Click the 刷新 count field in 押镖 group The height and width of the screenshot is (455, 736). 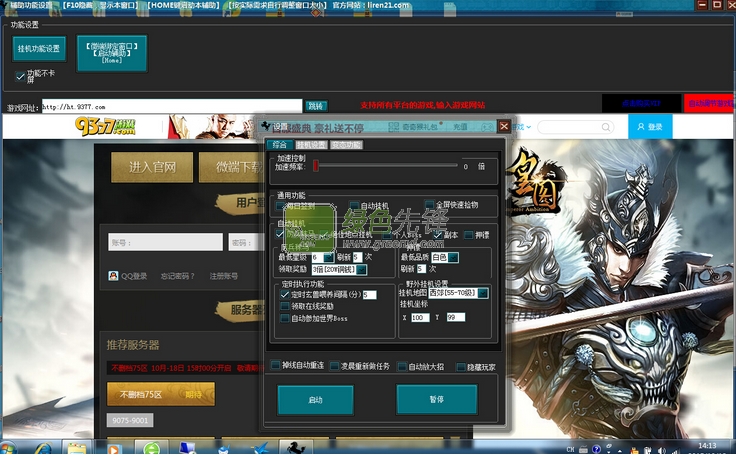[x=421, y=269]
